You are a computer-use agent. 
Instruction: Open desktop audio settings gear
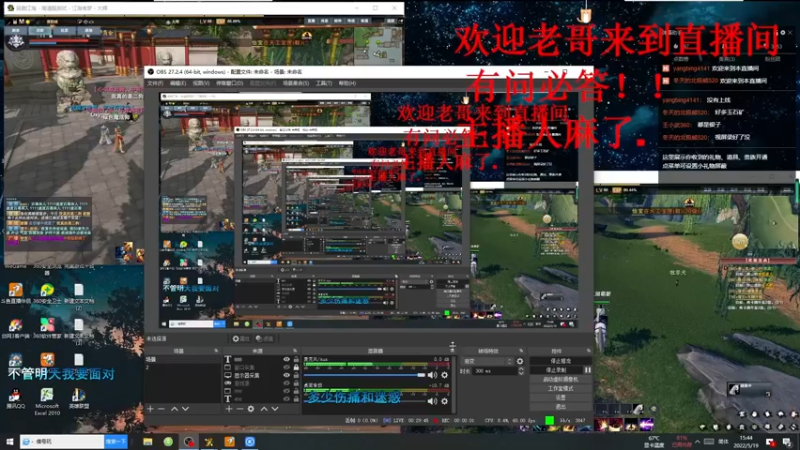[444, 401]
